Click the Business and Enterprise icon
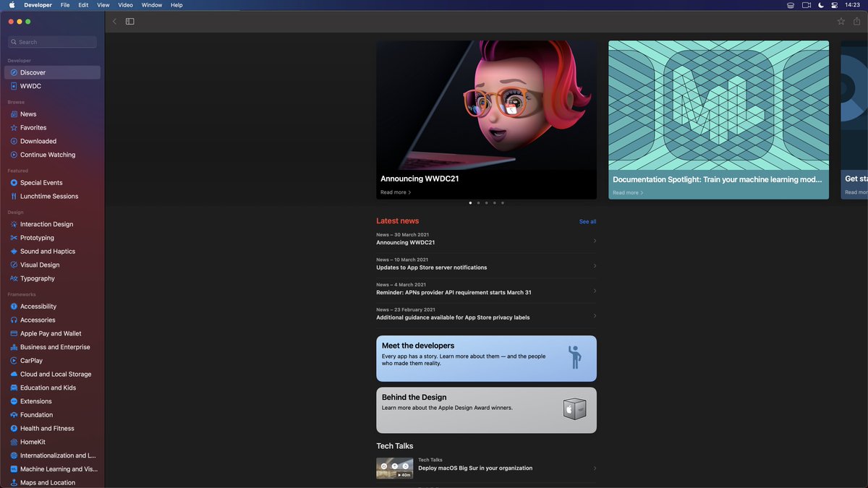868x488 pixels. pyautogui.click(x=14, y=347)
